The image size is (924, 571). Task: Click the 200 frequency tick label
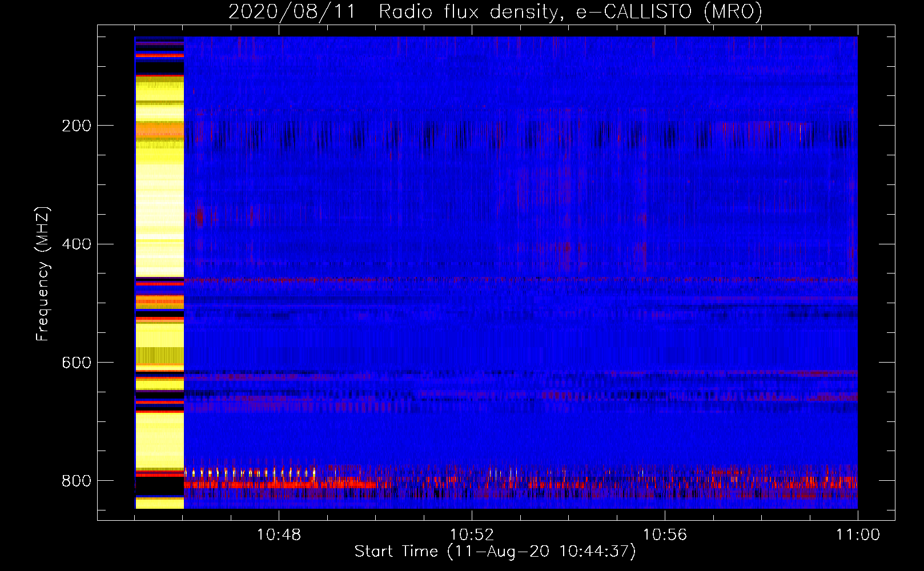pyautogui.click(x=77, y=126)
